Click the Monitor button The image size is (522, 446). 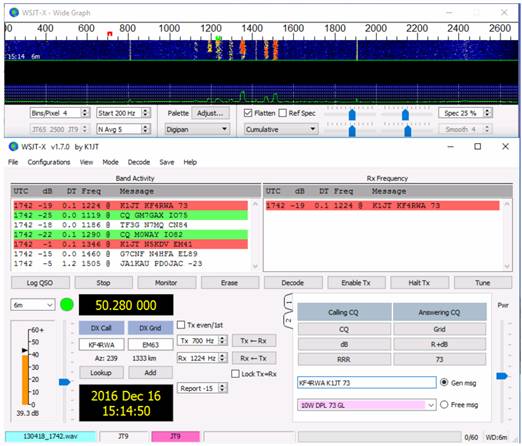point(166,283)
